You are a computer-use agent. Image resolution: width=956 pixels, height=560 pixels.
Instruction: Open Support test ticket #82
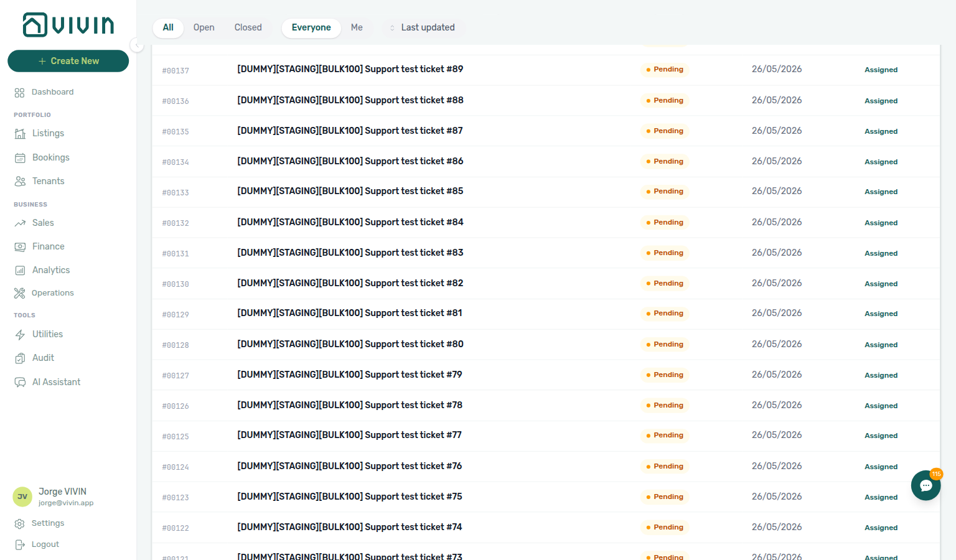[x=350, y=283]
